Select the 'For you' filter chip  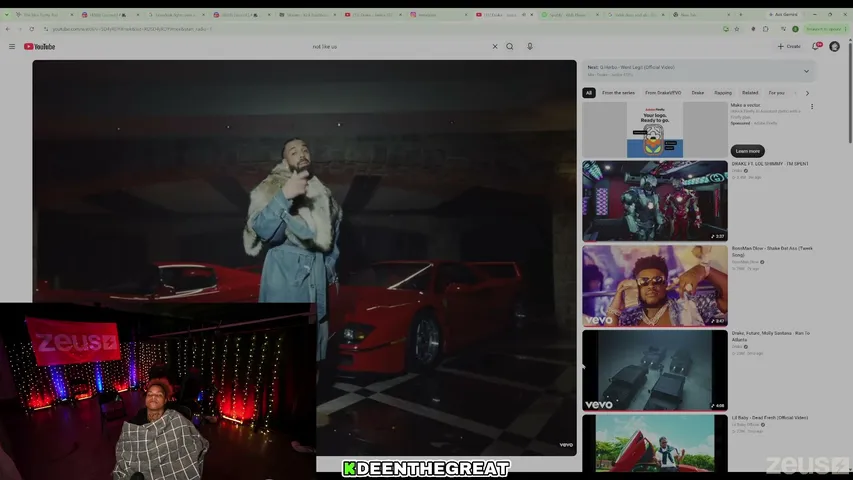[776, 93]
